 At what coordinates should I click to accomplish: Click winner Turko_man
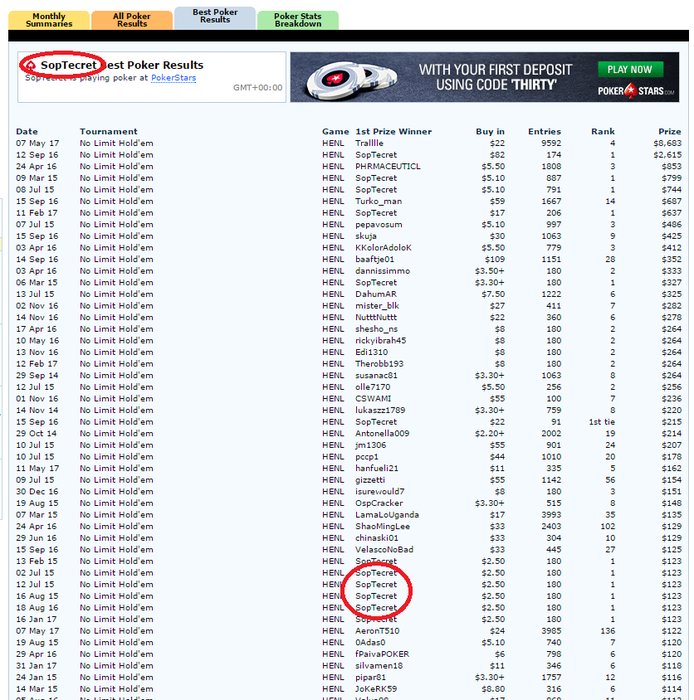point(378,201)
